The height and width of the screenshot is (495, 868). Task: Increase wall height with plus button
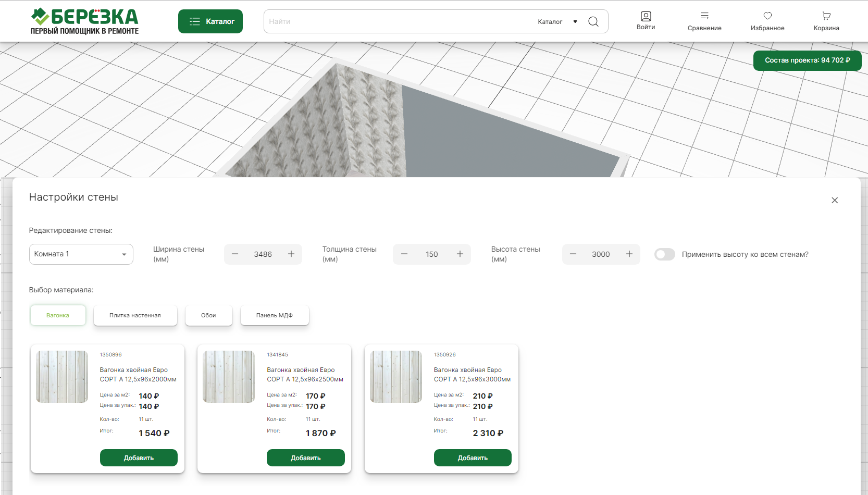coord(629,254)
